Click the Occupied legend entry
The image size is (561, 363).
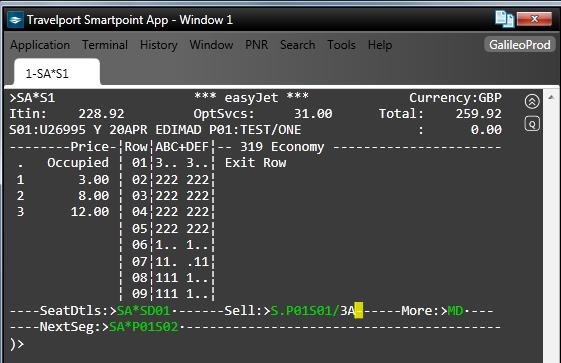tap(78, 163)
